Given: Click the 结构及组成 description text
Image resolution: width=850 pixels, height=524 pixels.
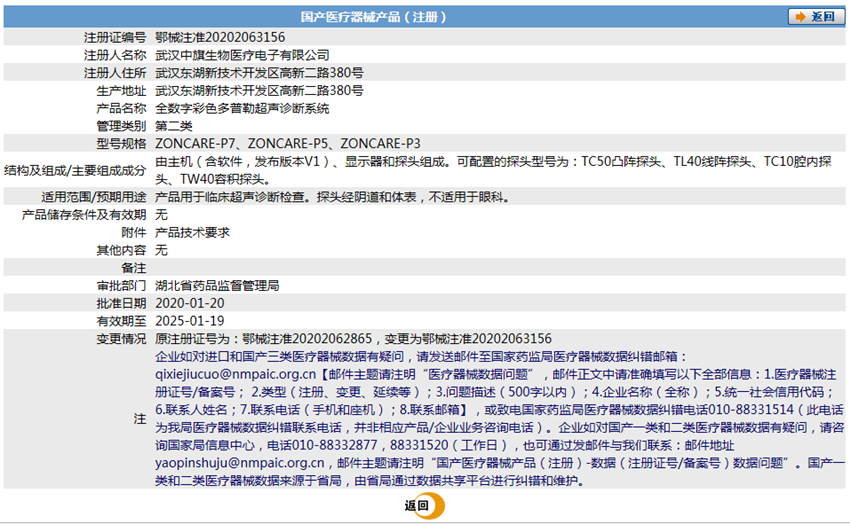Looking at the screenshot, I should (493, 170).
